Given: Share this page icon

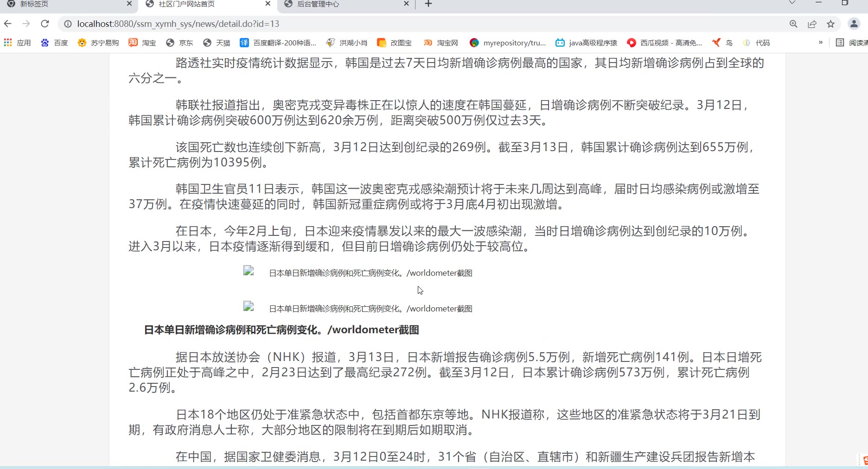Looking at the screenshot, I should (812, 24).
